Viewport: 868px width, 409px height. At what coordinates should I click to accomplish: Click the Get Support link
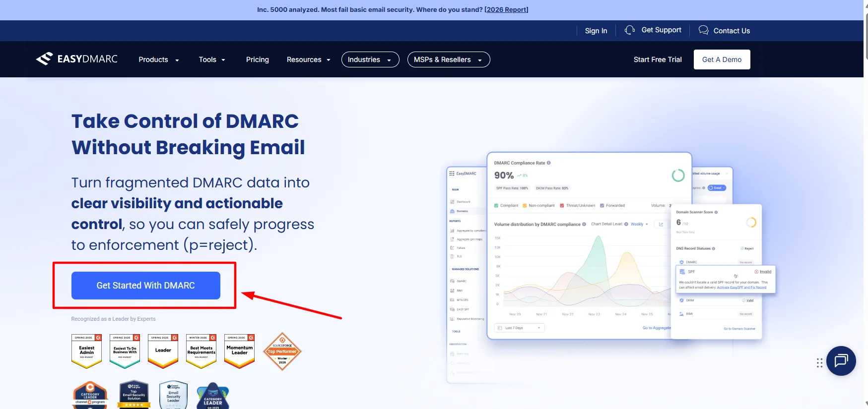(661, 30)
